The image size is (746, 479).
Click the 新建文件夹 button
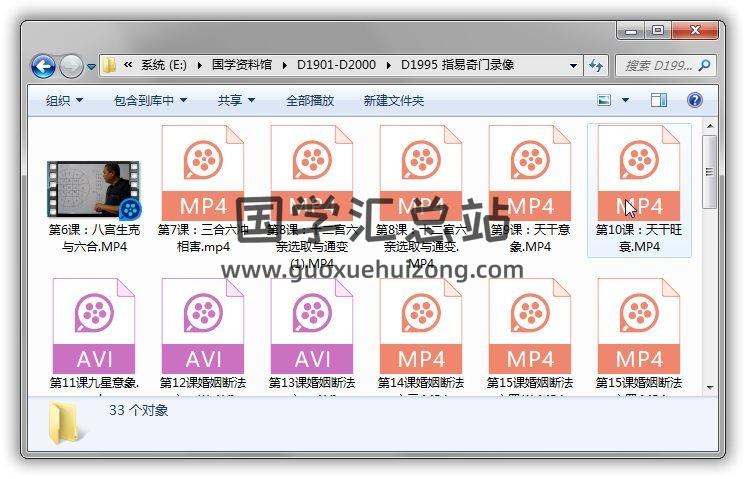coord(393,101)
